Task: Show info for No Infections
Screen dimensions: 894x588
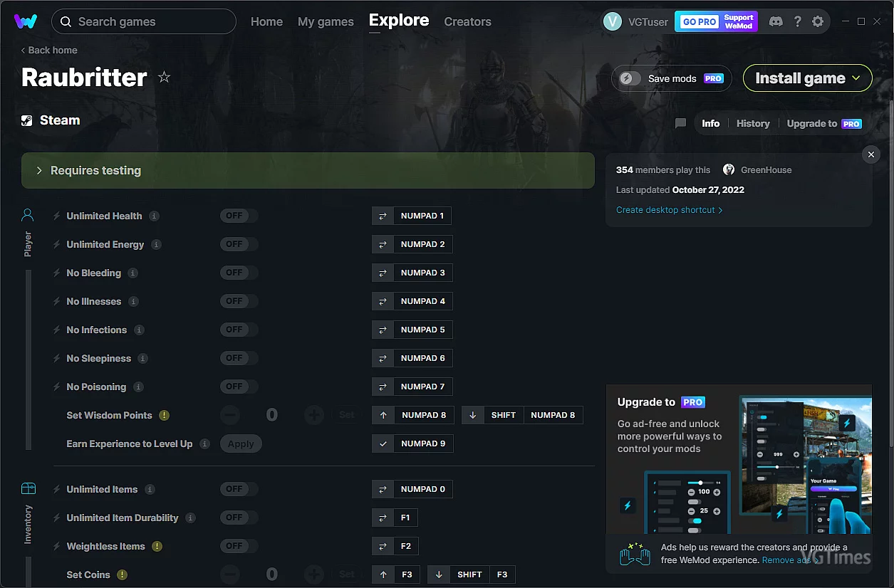Action: point(139,330)
